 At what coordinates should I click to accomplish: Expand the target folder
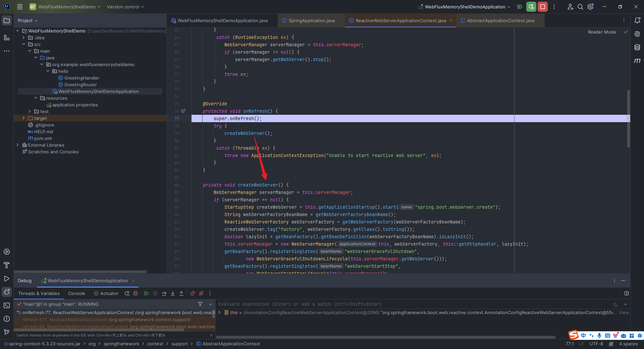tap(23, 118)
